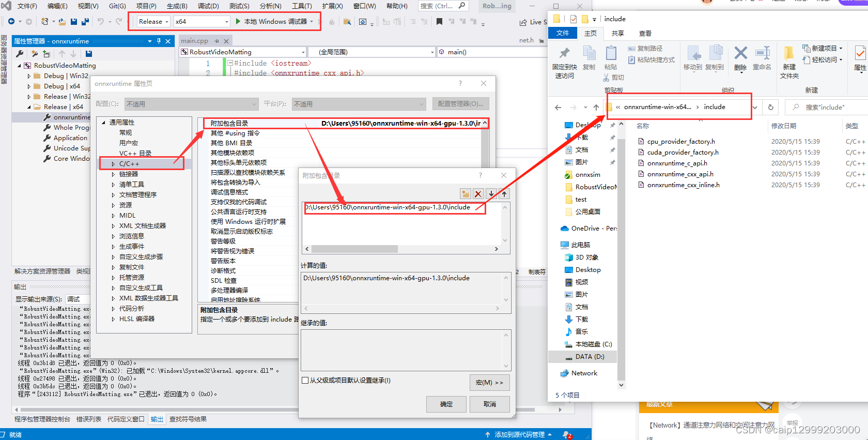
Task: Move the include directory line down
Action: point(491,194)
